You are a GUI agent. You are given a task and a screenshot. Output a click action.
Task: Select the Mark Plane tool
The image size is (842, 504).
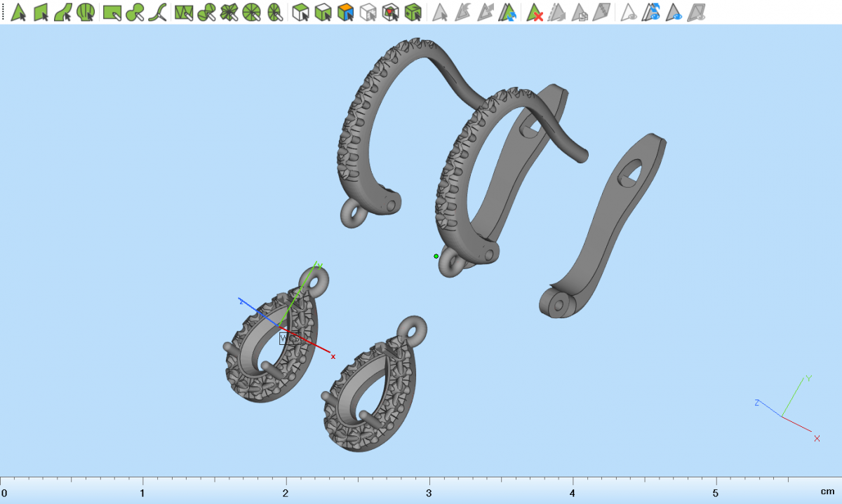(x=41, y=12)
